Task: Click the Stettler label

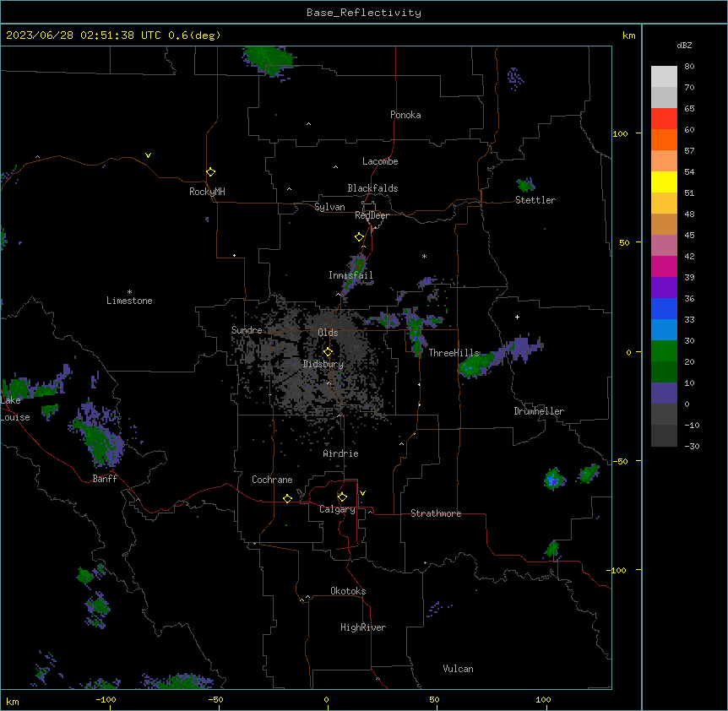Action: (x=535, y=200)
